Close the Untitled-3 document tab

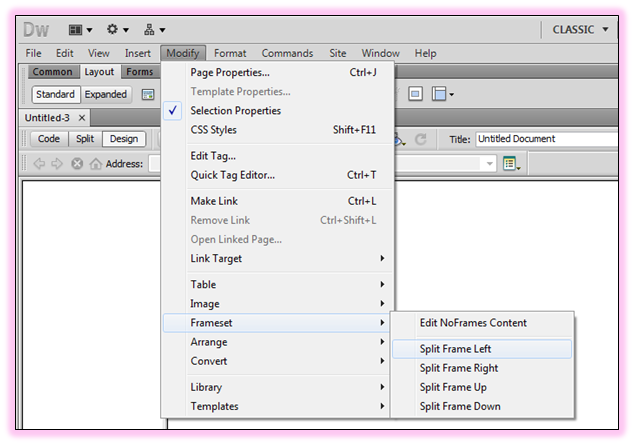(82, 118)
